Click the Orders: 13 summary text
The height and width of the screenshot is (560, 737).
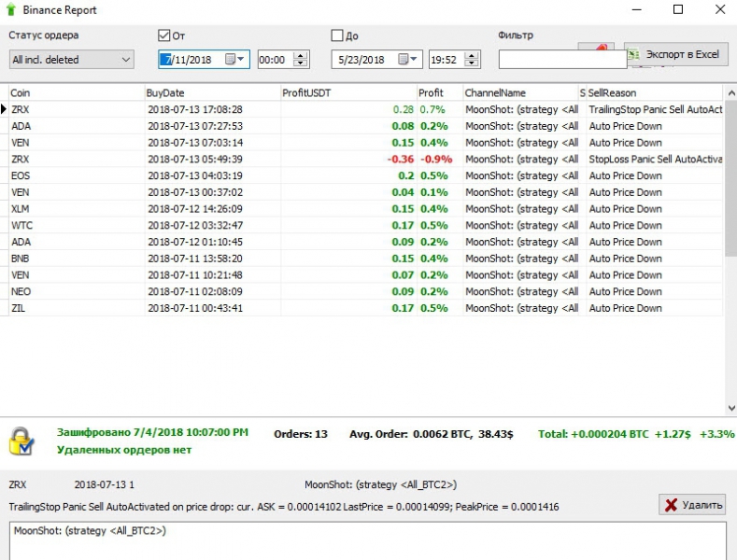coord(301,434)
